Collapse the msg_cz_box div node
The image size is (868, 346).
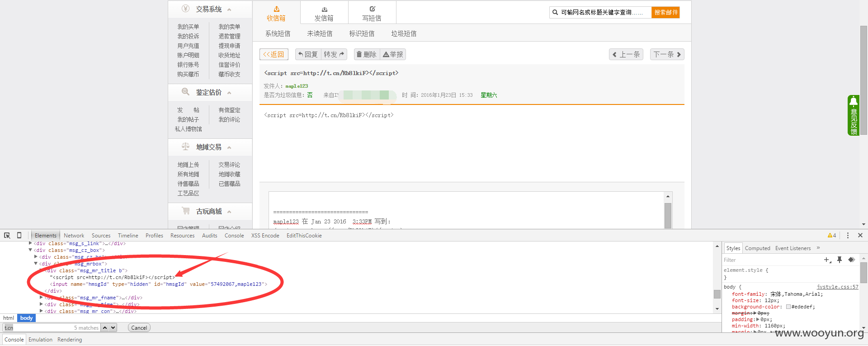[30, 250]
